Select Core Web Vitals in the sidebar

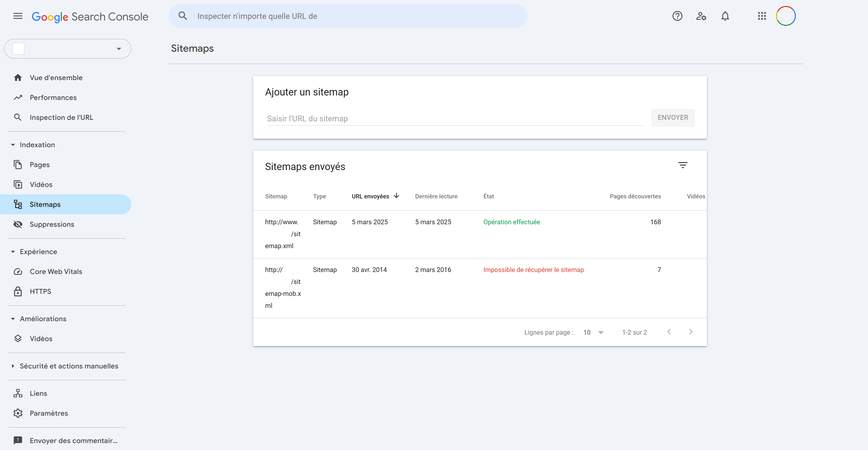56,271
